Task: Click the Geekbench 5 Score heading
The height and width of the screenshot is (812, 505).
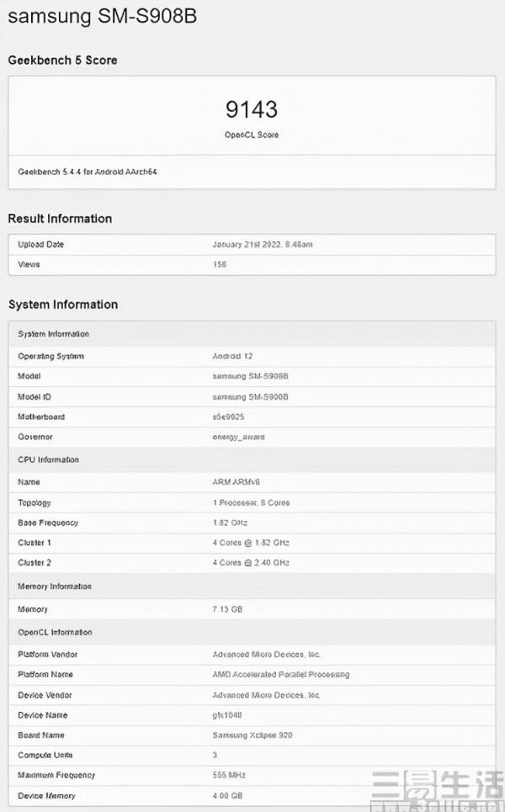Action: tap(62, 61)
